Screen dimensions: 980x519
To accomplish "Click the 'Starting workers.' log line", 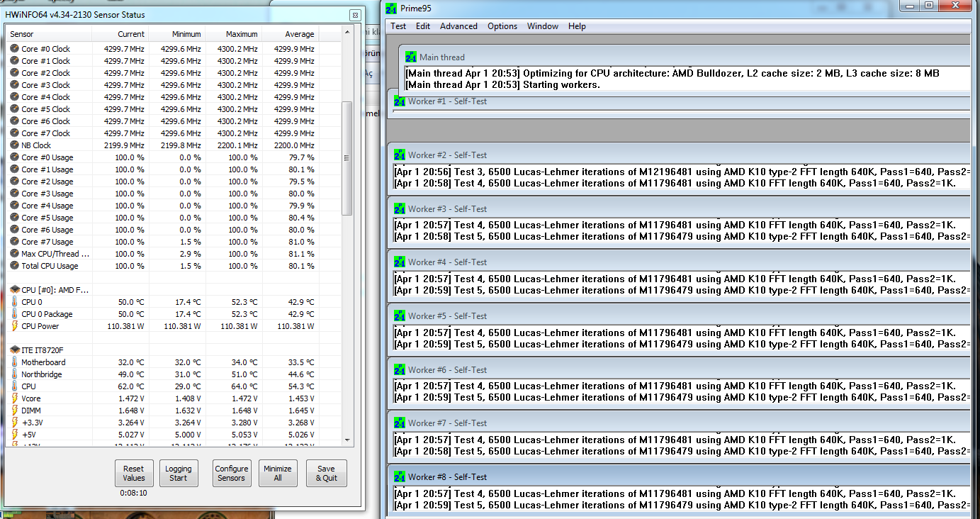I will click(x=503, y=84).
